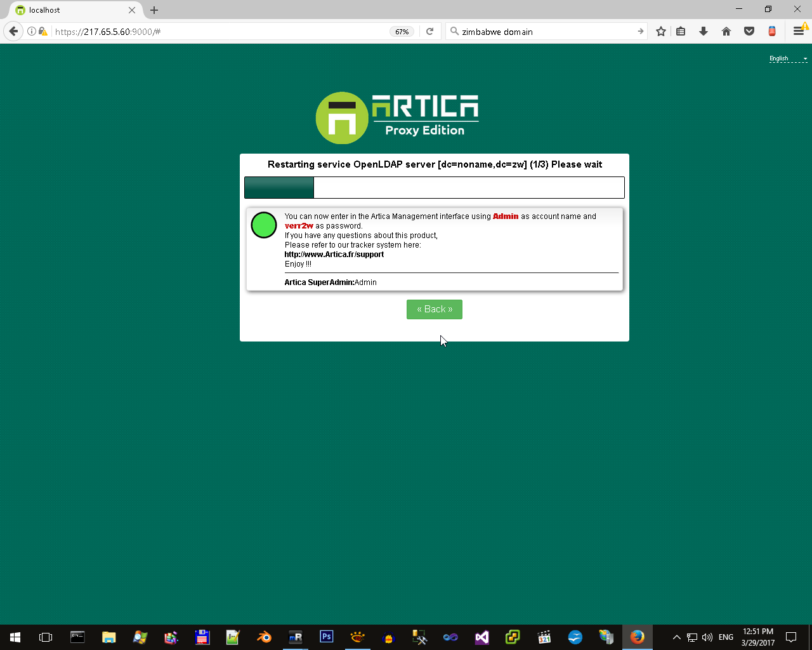The width and height of the screenshot is (812, 650).
Task: Show hidden system tray icons
Action: [x=676, y=637]
